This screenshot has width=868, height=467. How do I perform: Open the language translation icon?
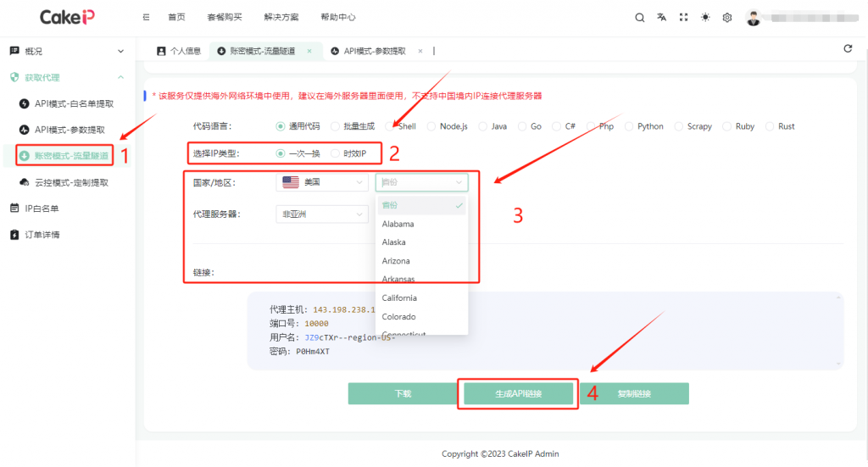pyautogui.click(x=661, y=18)
